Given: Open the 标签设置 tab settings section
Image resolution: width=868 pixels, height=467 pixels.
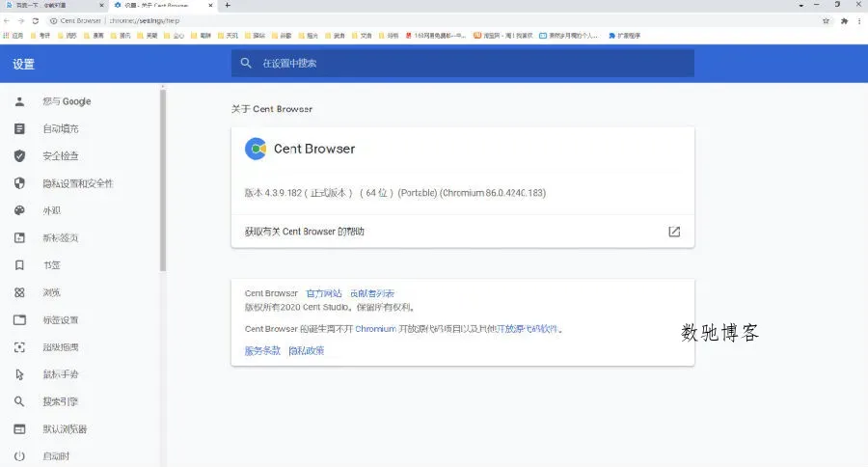Looking at the screenshot, I should [x=61, y=319].
